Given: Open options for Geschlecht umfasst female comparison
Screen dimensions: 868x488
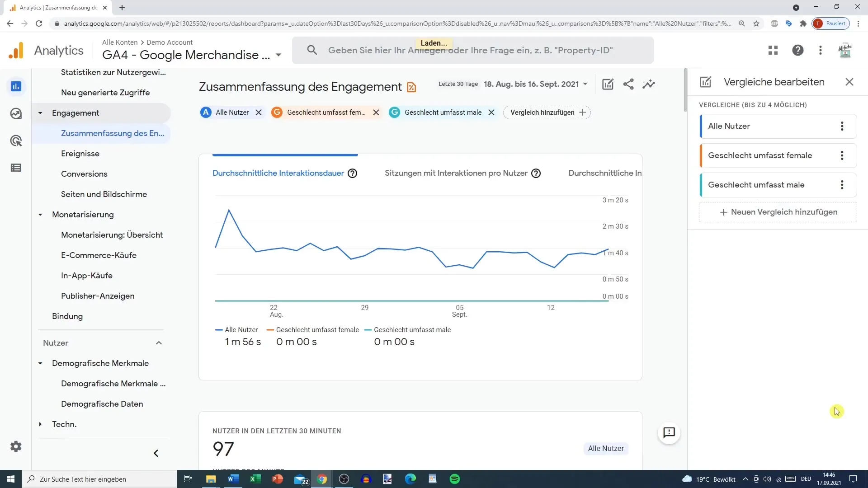Looking at the screenshot, I should (x=842, y=155).
